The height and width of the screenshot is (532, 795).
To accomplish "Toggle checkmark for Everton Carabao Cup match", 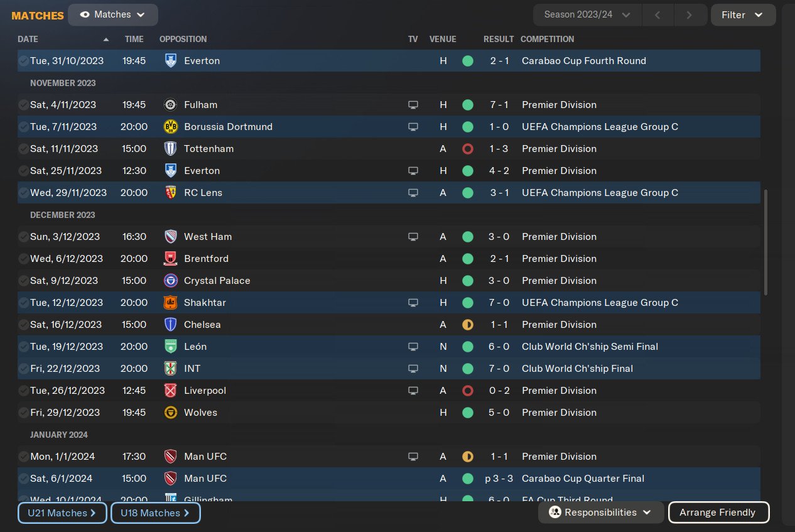I will [x=23, y=61].
